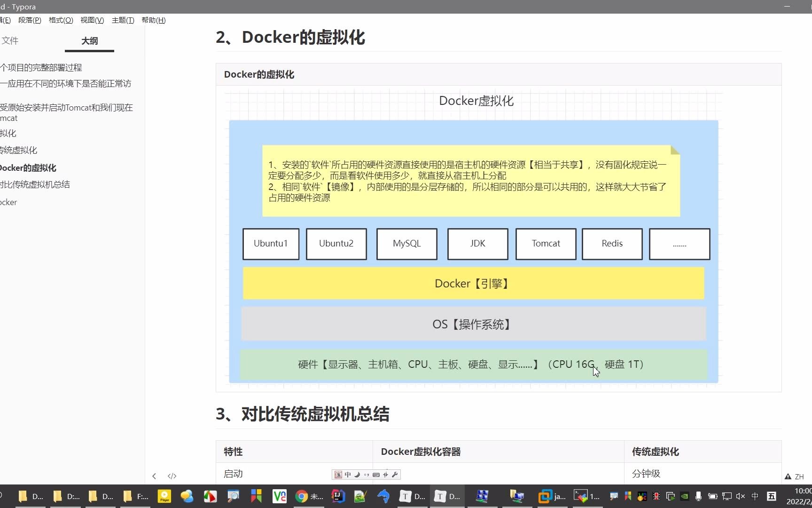Viewport: 812px width, 508px height.
Task: Open the 格式(O) menu
Action: tap(61, 20)
